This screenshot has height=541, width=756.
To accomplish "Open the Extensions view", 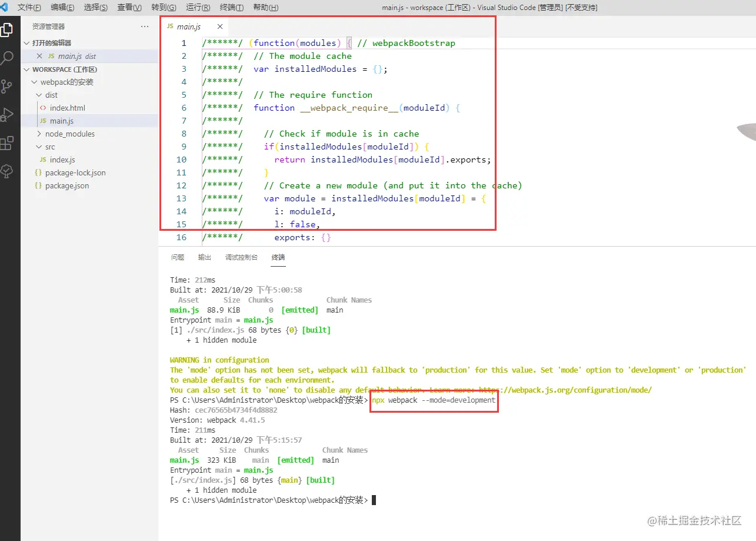I will (x=7, y=143).
